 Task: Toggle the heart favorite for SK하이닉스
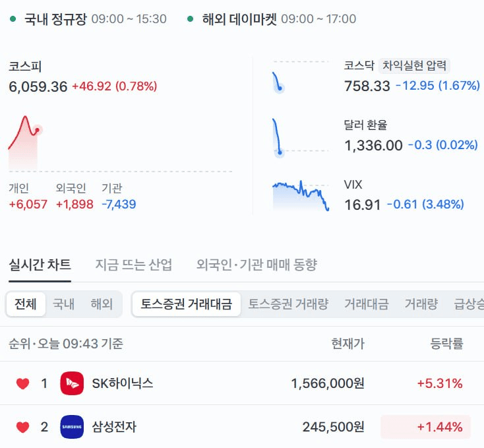click(x=22, y=383)
